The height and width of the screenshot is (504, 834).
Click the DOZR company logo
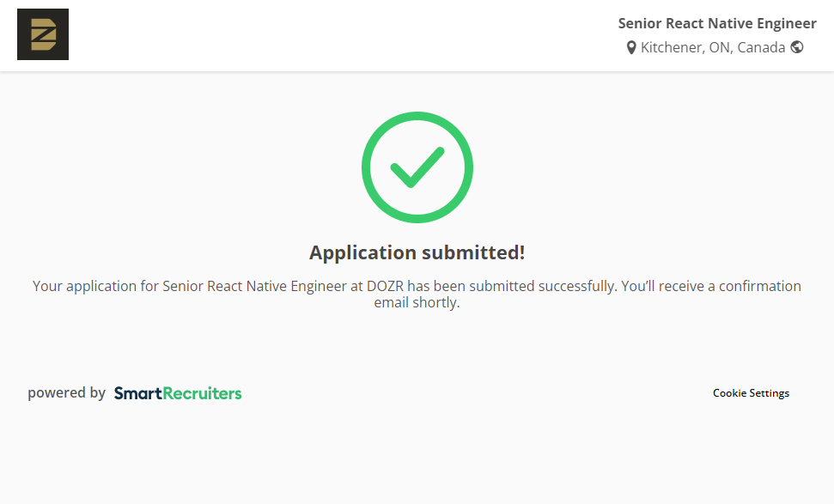coord(43,34)
